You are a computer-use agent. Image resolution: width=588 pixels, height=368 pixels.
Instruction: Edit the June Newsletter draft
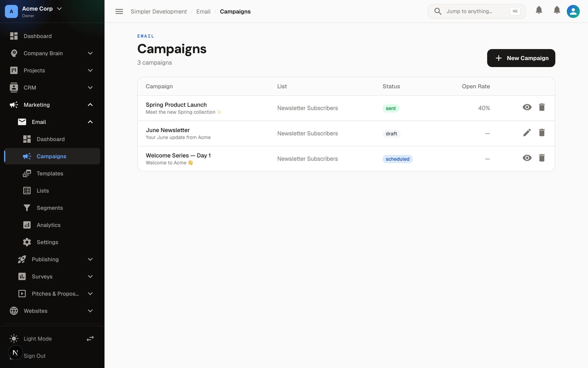(527, 133)
